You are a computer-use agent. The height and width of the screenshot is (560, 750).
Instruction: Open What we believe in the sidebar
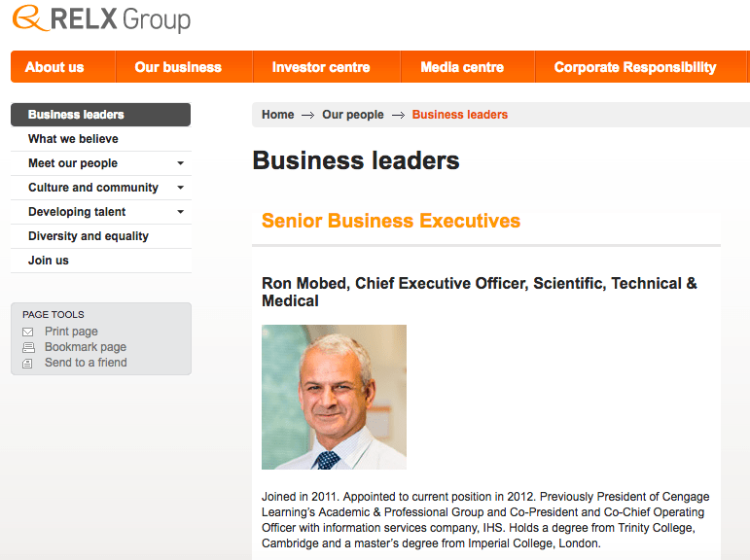tap(73, 139)
